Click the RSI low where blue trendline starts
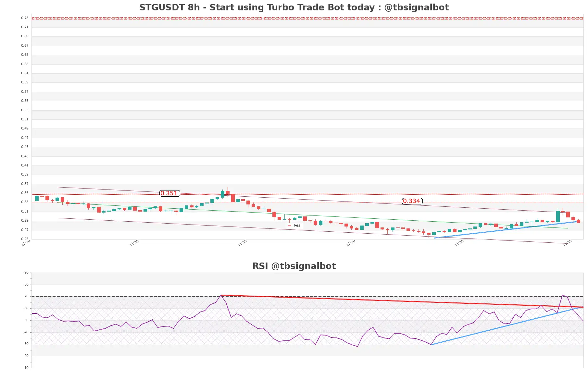588x392 pixels. 431,345
